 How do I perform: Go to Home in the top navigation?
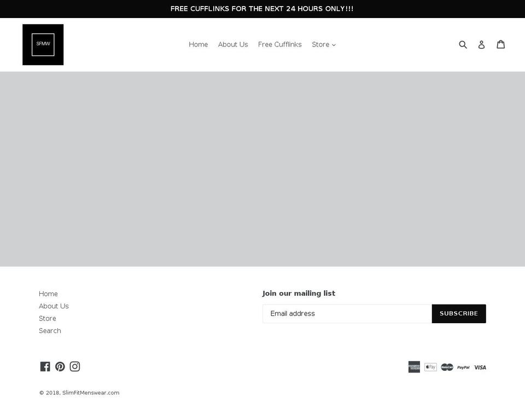pyautogui.click(x=198, y=44)
